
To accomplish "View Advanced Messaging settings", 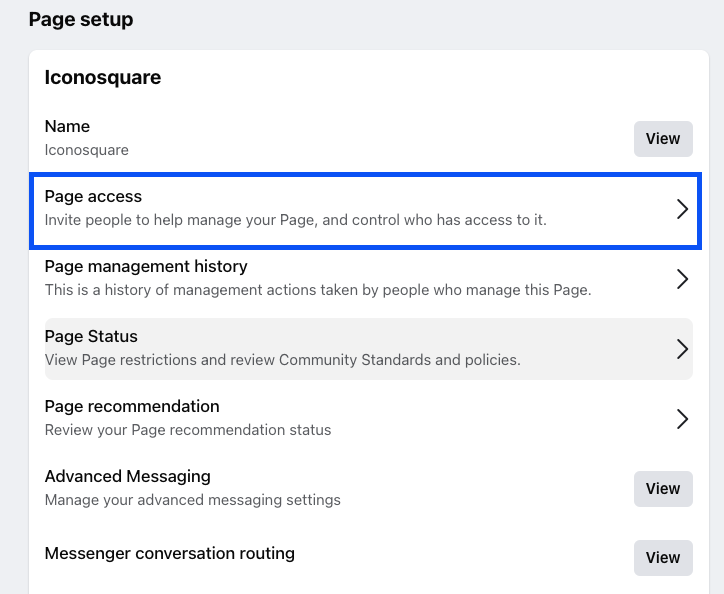I will [663, 489].
